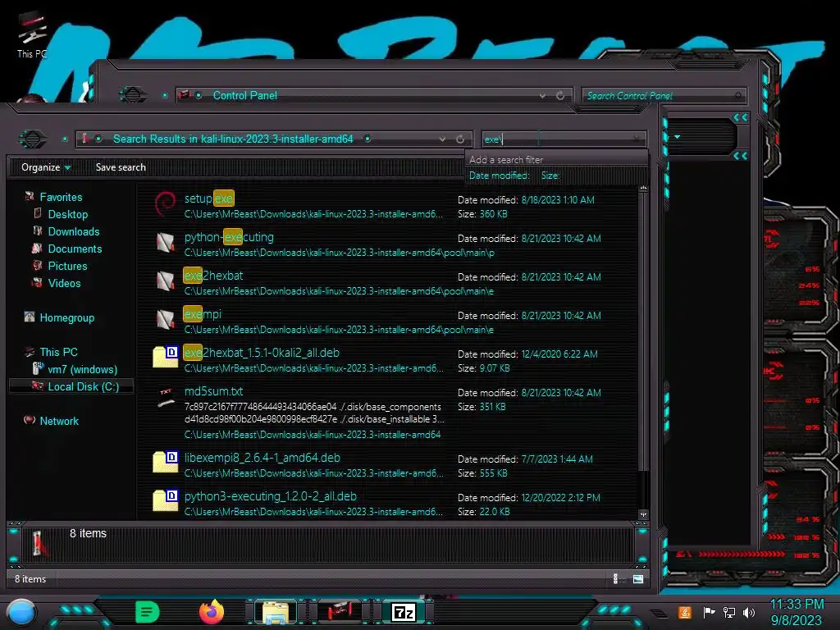The image size is (840, 630).
Task: Click results scrollbar down arrow
Action: (643, 514)
